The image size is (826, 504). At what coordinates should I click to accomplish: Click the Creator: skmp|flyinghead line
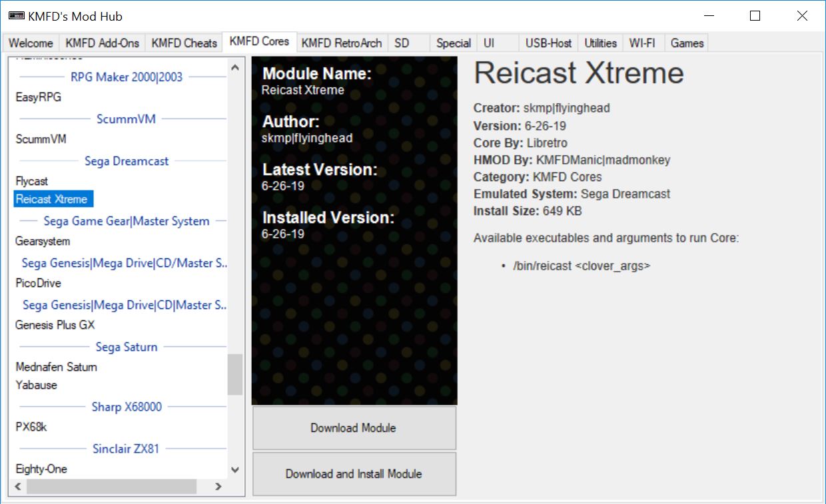tap(542, 108)
